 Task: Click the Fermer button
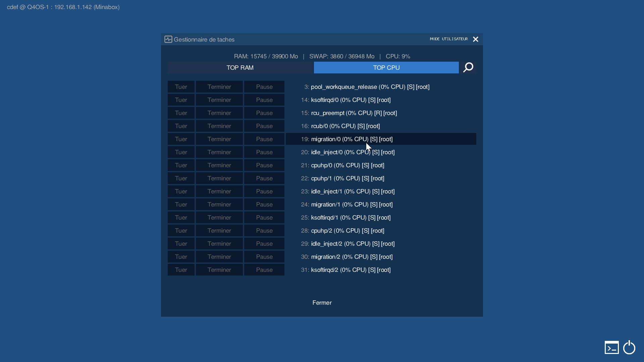[322, 303]
